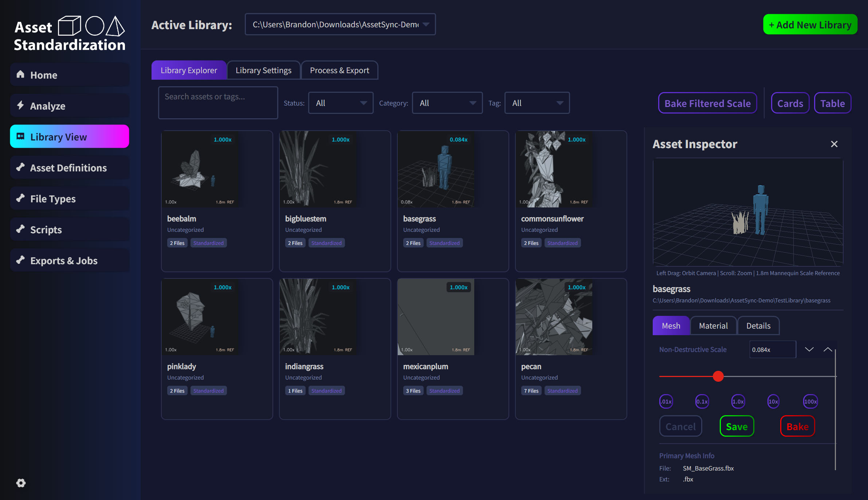Screen dimensions: 868x500
Task: Open the Status filter dropdown
Action: coord(341,103)
